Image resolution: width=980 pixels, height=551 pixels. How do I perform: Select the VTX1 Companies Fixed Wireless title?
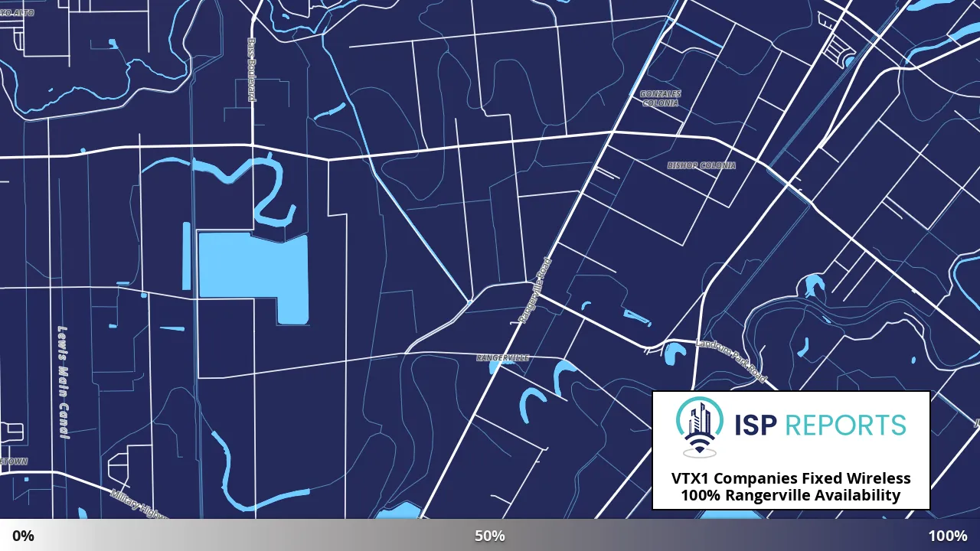click(791, 478)
